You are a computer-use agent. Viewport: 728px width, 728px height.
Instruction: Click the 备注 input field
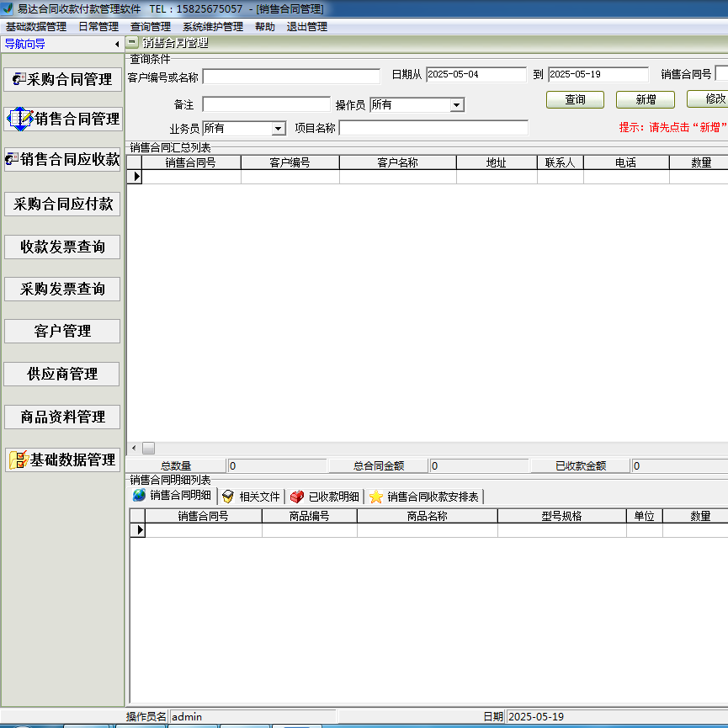pos(266,104)
